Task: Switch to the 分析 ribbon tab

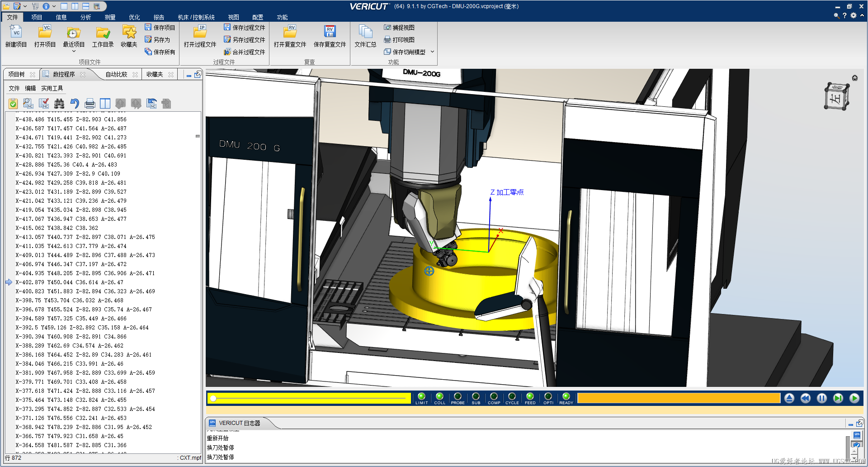Action: (x=85, y=17)
